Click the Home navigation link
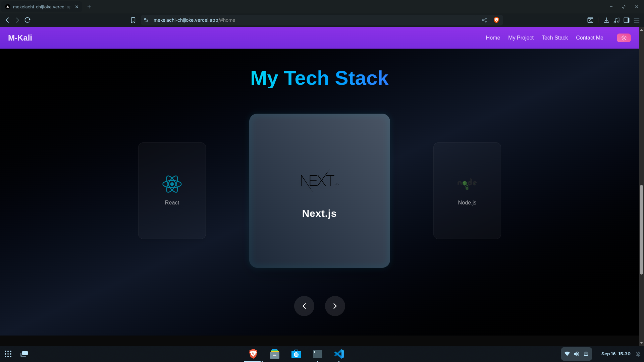The width and height of the screenshot is (644, 362). coord(493,38)
